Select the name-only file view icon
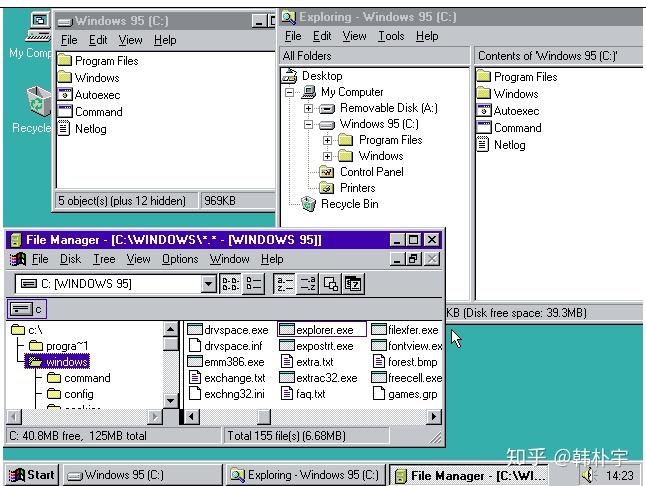Image resolution: width=646 pixels, height=486 pixels. (230, 284)
